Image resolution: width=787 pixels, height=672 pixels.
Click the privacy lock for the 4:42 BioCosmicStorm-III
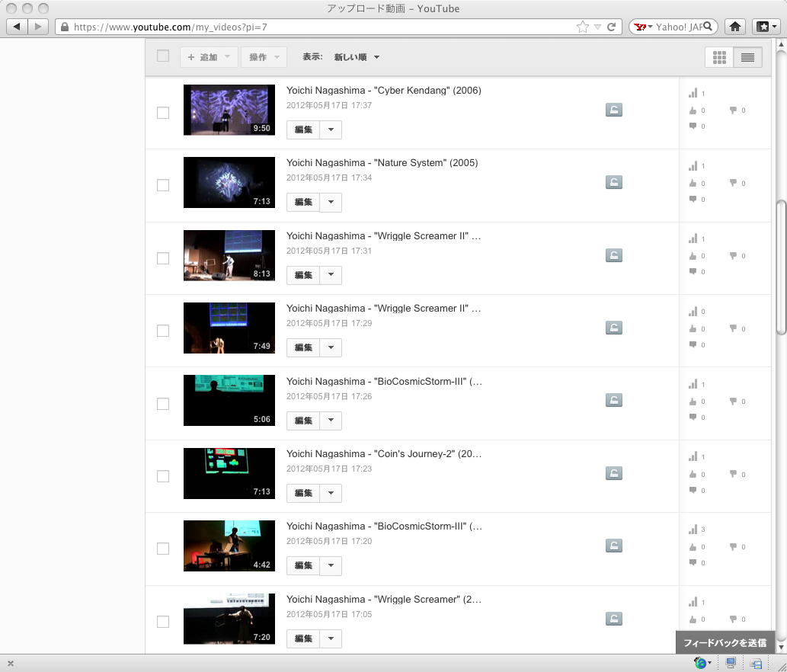tap(614, 546)
